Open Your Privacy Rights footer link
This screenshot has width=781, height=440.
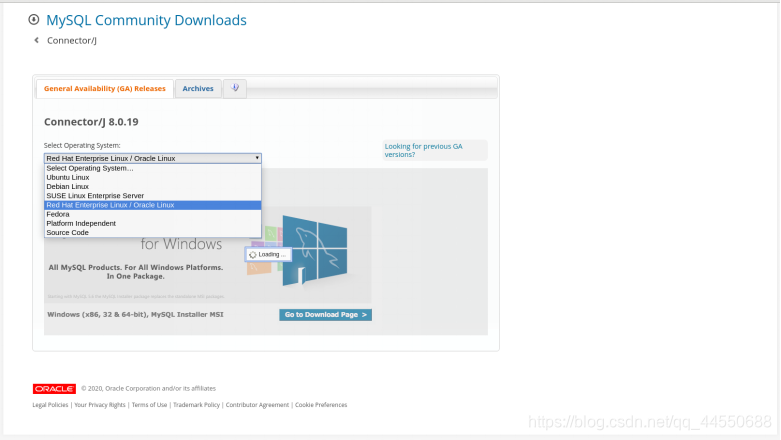tap(100, 405)
